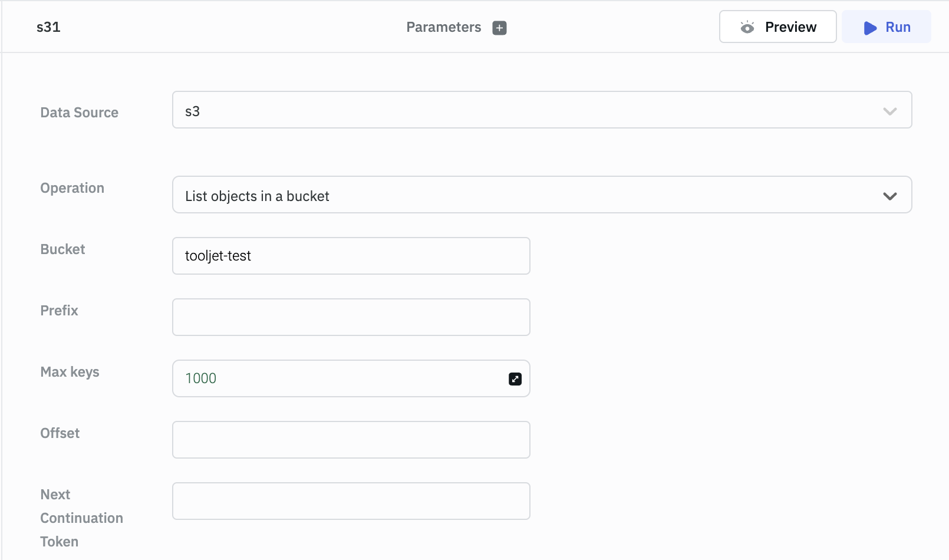The width and height of the screenshot is (949, 560).
Task: Click the eye icon in Preview
Action: [747, 27]
